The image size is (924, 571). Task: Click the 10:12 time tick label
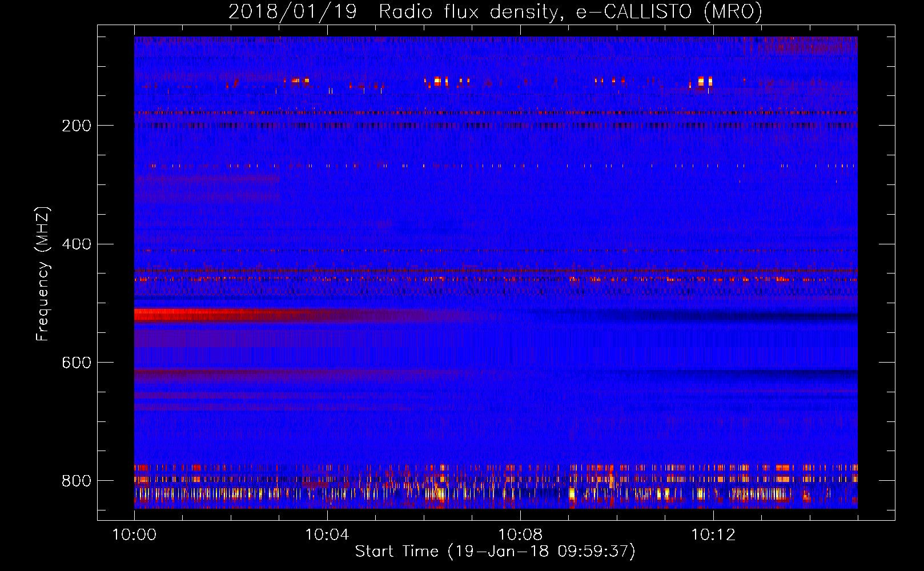coord(713,535)
